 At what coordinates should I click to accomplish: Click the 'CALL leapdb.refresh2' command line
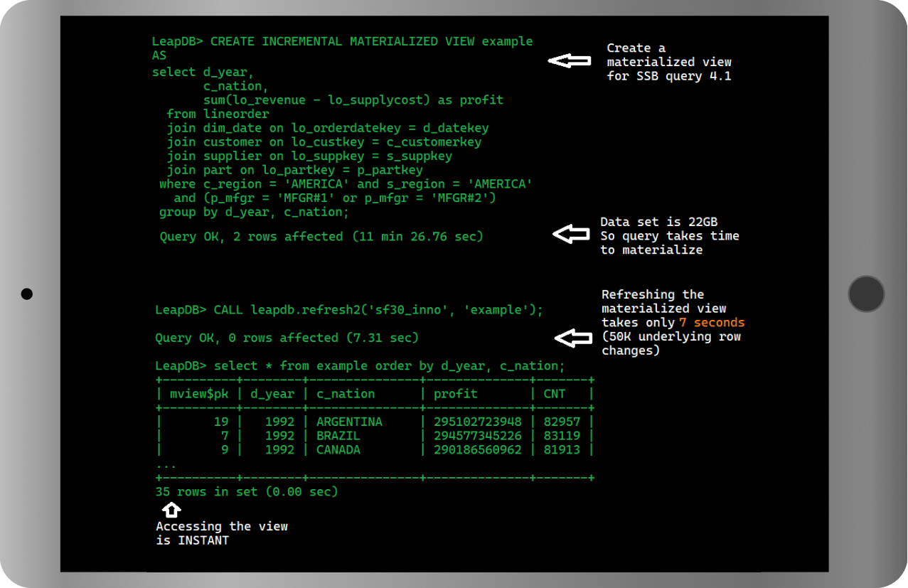(x=349, y=310)
